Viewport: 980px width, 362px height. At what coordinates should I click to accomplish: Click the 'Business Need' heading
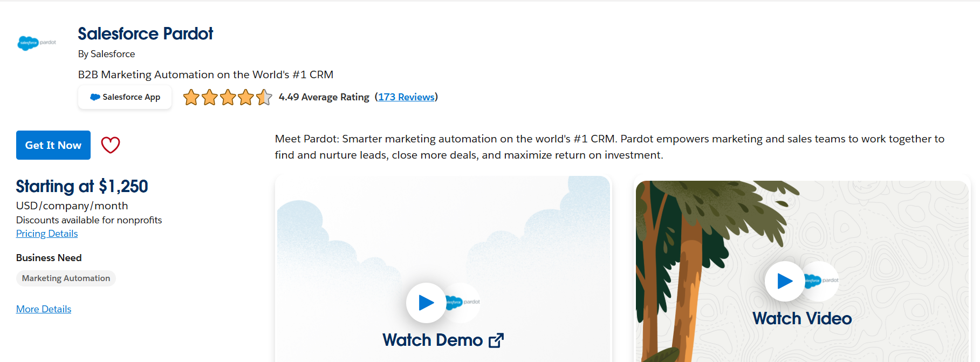pyautogui.click(x=49, y=258)
